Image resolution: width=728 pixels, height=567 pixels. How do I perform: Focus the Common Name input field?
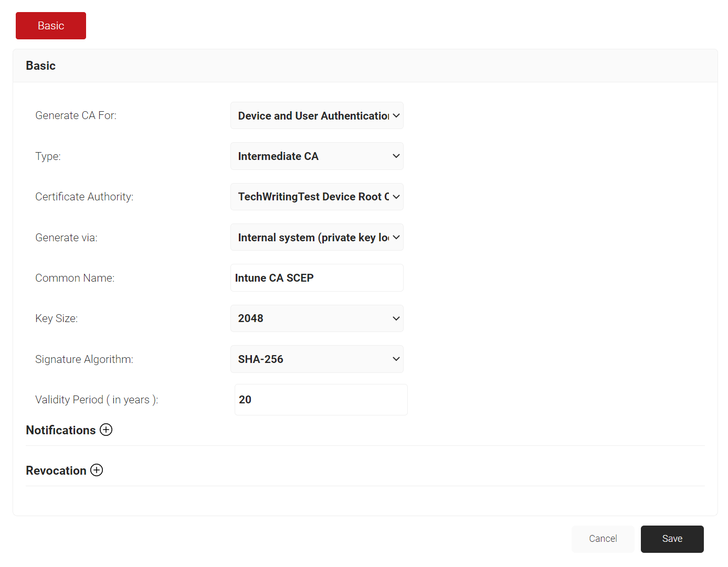pos(316,278)
